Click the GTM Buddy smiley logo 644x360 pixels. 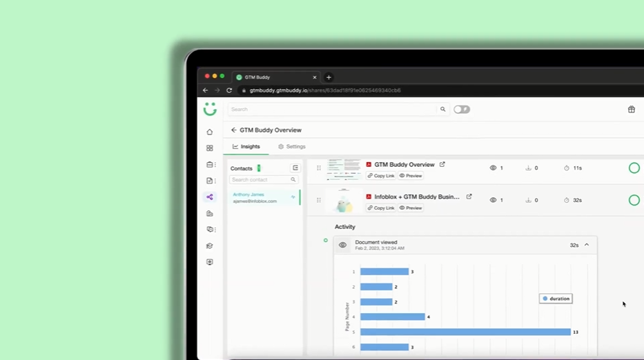(x=210, y=109)
